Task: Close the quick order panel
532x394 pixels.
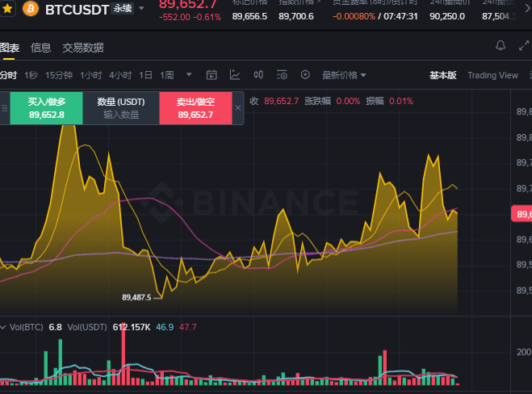Action: point(238,108)
